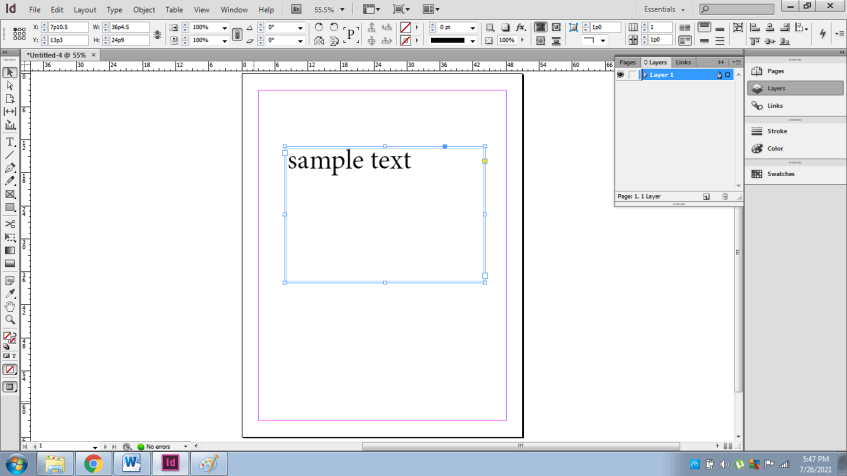The image size is (847, 476).
Task: Click the Go to Bridge icon
Action: 297,9
